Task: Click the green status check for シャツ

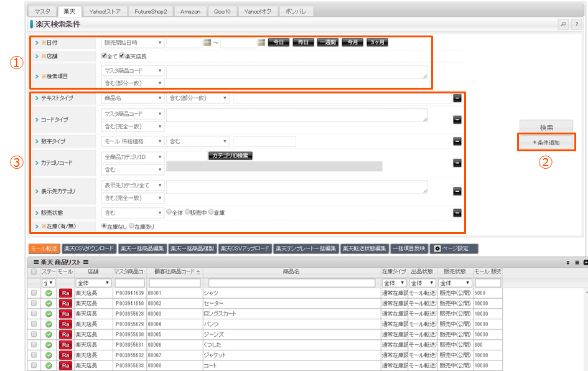Action: click(49, 293)
